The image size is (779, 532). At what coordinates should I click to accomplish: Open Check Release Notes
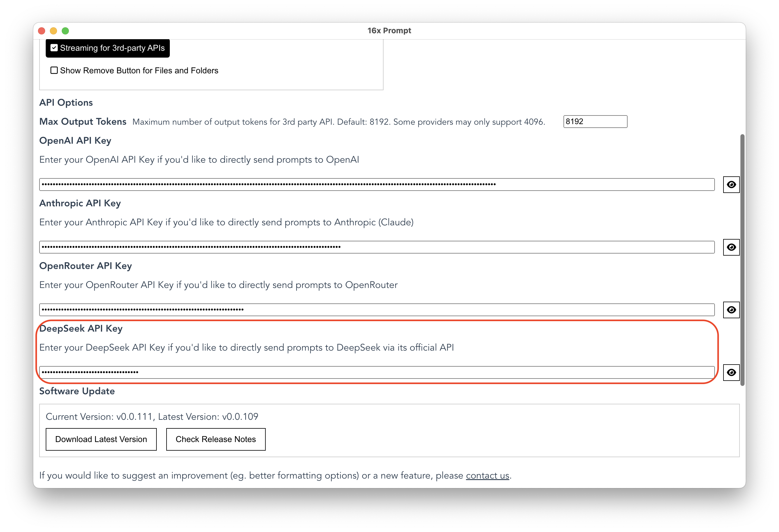click(216, 439)
